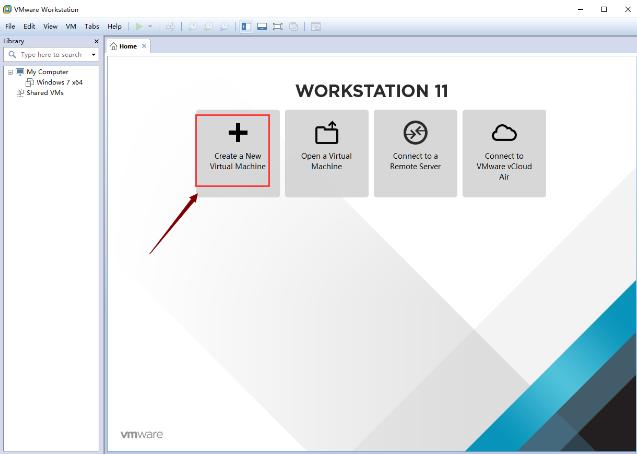Collapse the My Computer tree node
Screen dimensions: 637x454
10,72
